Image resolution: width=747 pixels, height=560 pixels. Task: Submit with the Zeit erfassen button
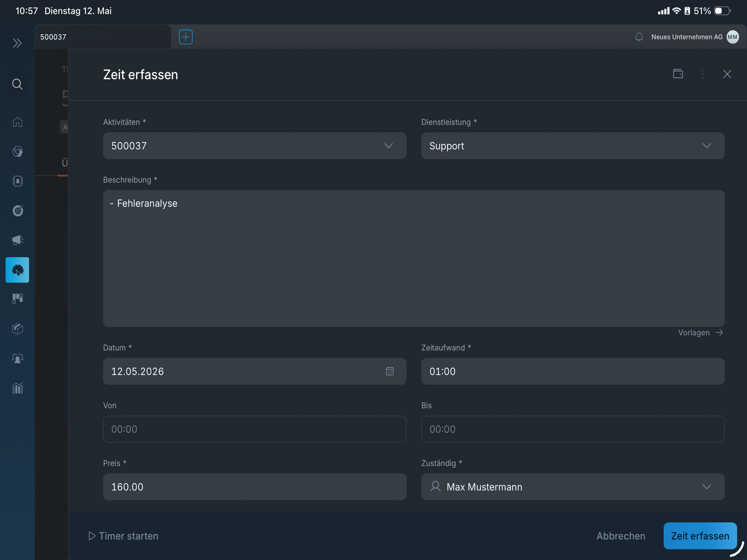pos(700,536)
